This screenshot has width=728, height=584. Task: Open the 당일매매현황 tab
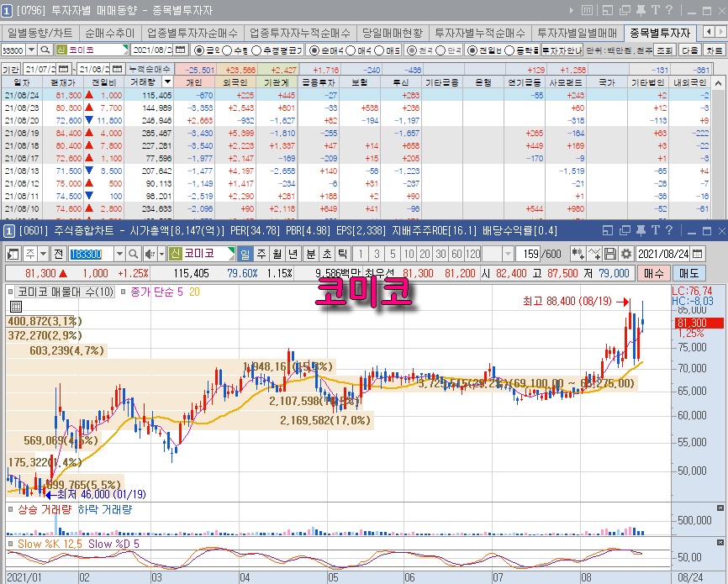coord(393,33)
